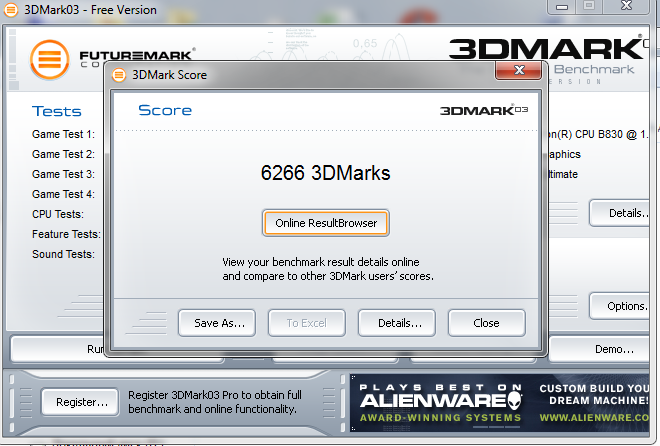
Task: Click the Alienware alien head logo
Action: pyautogui.click(x=514, y=400)
